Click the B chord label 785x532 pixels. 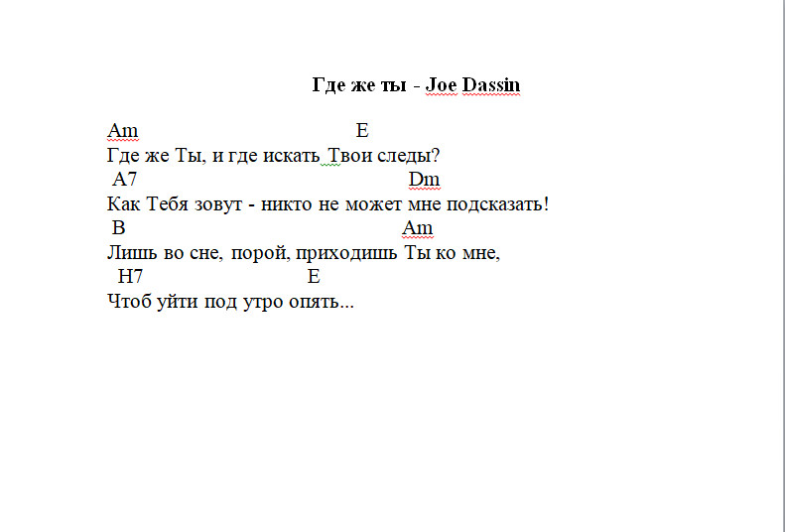(x=119, y=228)
